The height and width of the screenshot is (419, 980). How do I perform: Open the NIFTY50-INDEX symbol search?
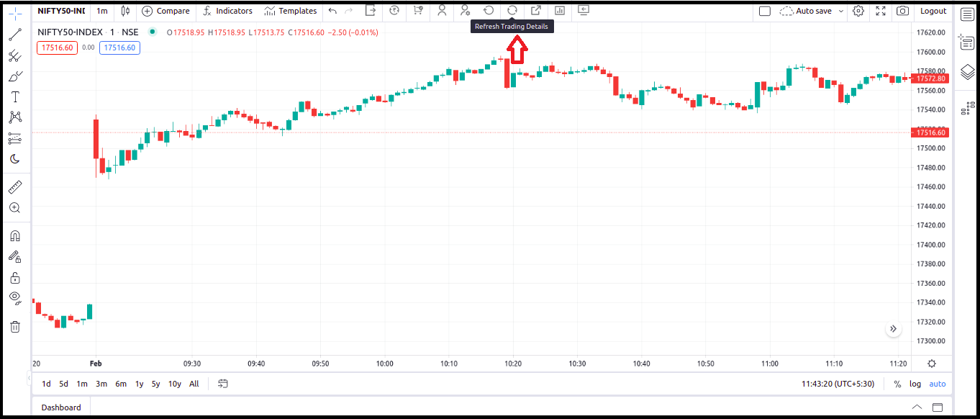pyautogui.click(x=61, y=11)
